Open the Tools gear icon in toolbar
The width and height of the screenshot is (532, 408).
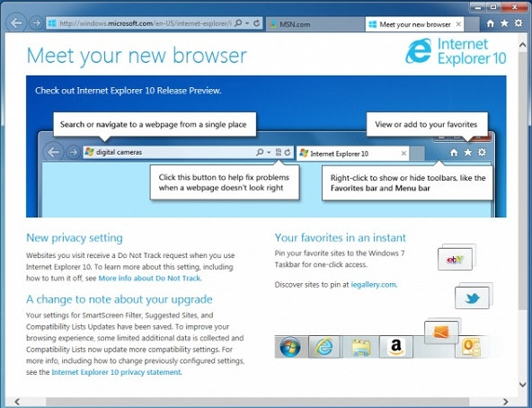click(519, 23)
